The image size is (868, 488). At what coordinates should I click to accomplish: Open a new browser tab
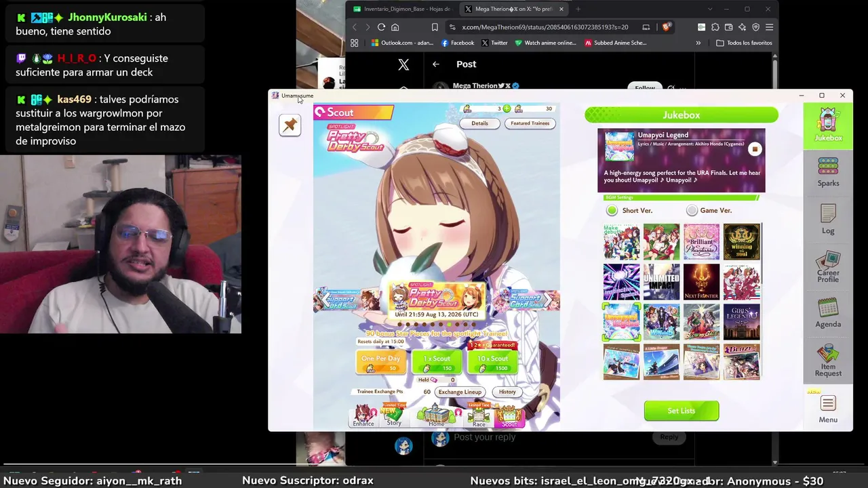[578, 9]
